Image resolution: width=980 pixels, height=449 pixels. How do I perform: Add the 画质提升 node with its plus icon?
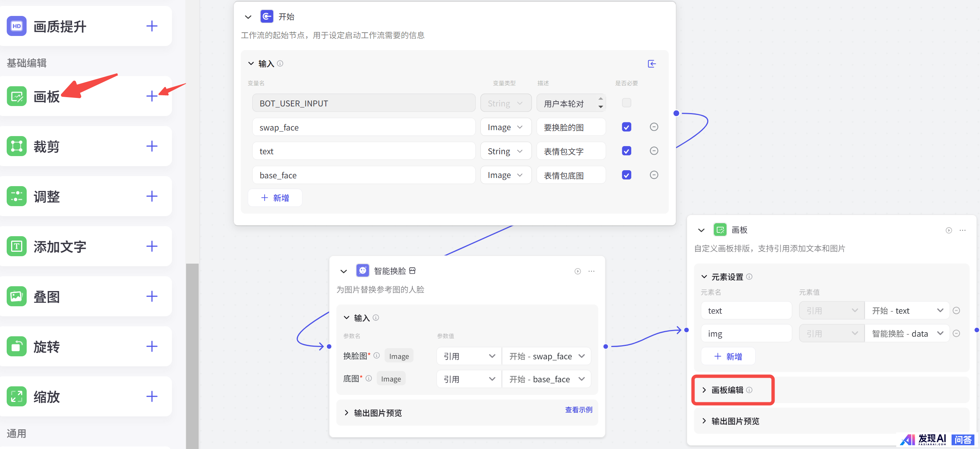[152, 26]
